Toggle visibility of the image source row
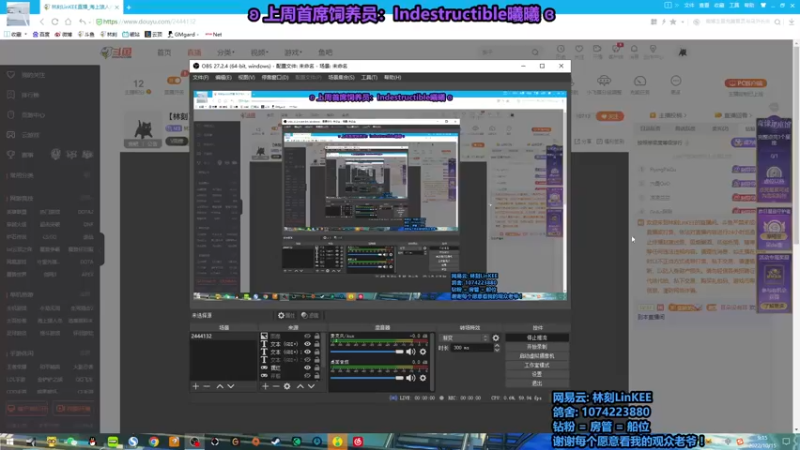The image size is (800, 450). [x=307, y=336]
